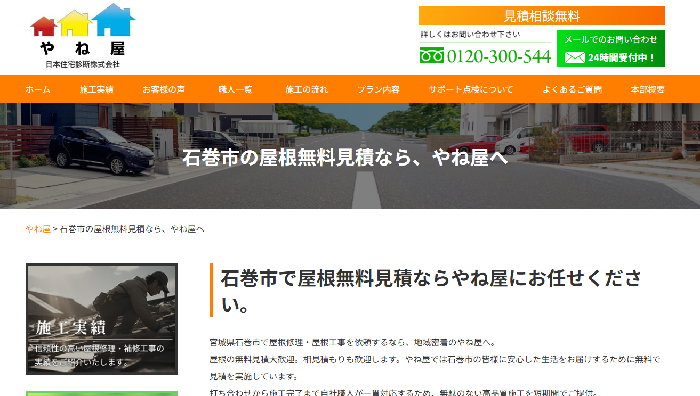Screen dimensions: 700x396
Task: Click the paragraph line starting 宮城県石巻市で屋根修理
Action: [353, 342]
